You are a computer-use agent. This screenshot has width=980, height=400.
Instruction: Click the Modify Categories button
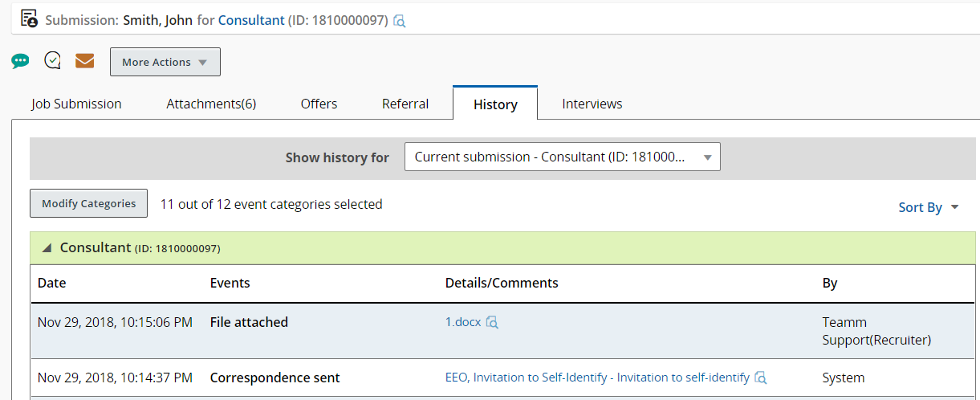click(88, 204)
